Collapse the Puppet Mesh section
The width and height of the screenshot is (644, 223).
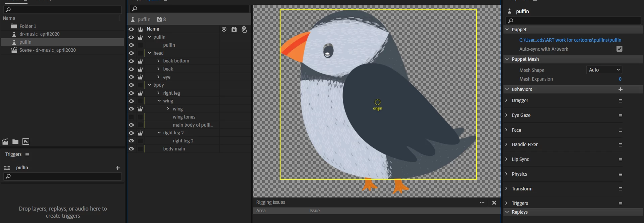pos(507,59)
